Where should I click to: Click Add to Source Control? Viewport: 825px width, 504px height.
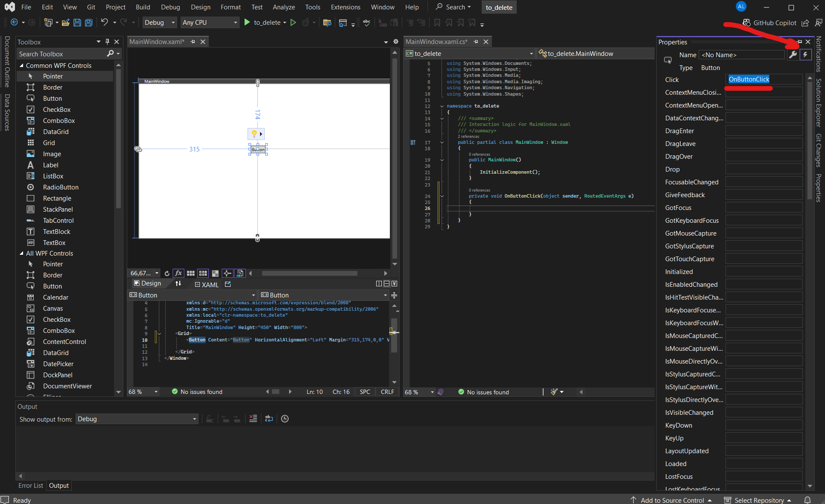click(x=672, y=500)
